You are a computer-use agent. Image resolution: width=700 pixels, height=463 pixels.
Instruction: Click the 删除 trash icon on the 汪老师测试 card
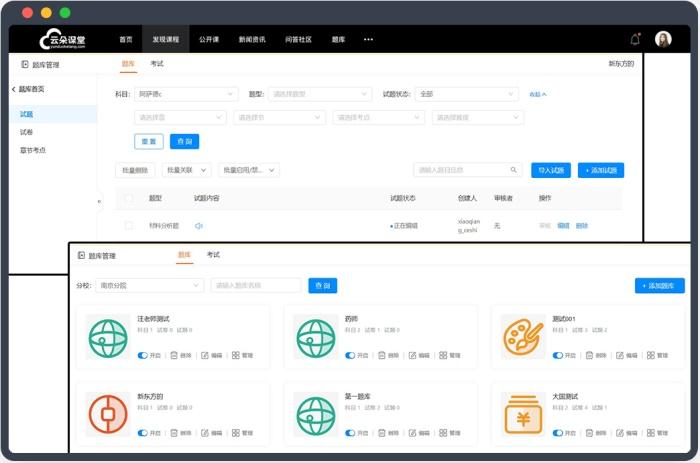174,355
